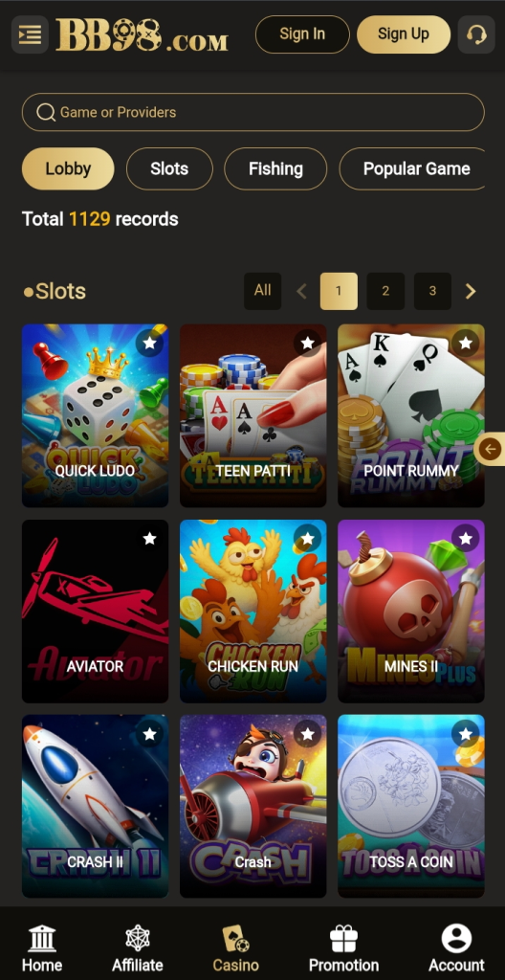Image resolution: width=505 pixels, height=980 pixels.
Task: Click the Sign In button
Action: [x=302, y=34]
